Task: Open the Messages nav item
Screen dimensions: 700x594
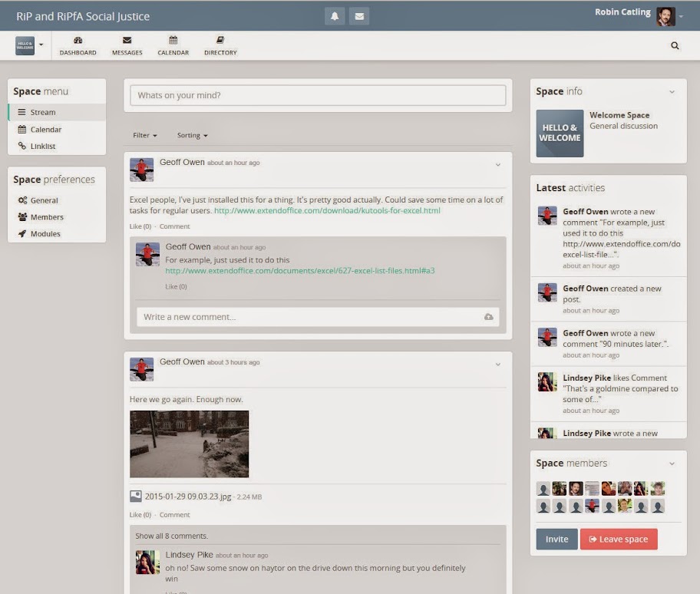Action: pos(127,46)
